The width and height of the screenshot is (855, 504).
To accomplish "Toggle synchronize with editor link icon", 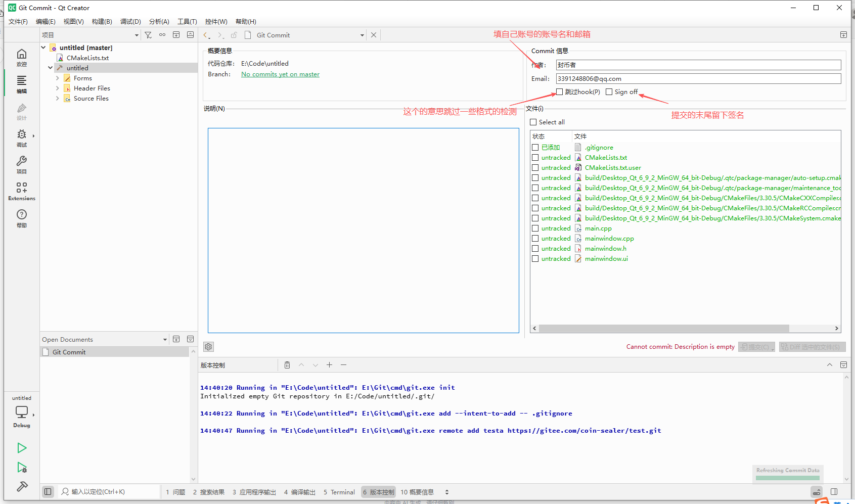I will pyautogui.click(x=162, y=35).
